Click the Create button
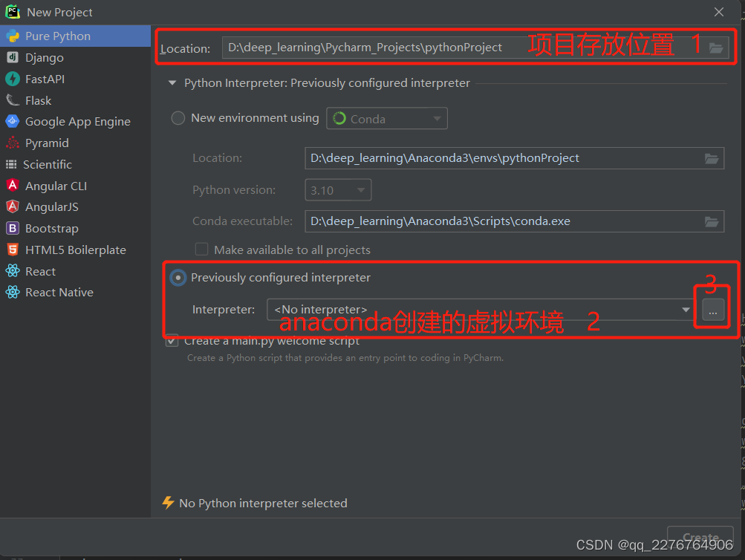Viewport: 745px width, 560px height. [x=700, y=537]
